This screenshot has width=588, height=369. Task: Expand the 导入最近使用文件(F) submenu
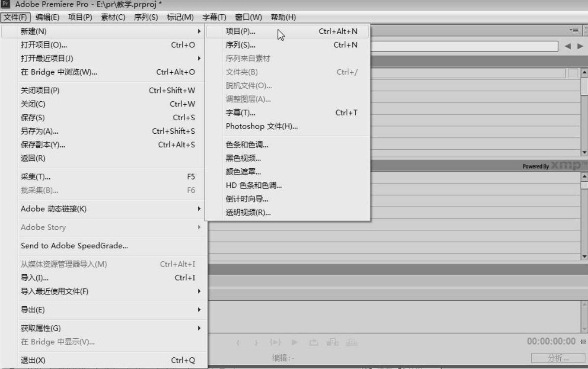click(x=104, y=292)
